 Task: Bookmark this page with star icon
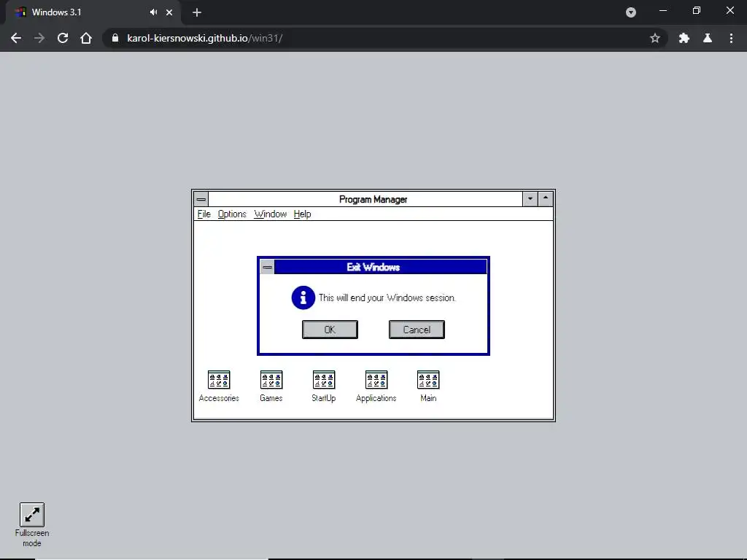[x=655, y=38]
